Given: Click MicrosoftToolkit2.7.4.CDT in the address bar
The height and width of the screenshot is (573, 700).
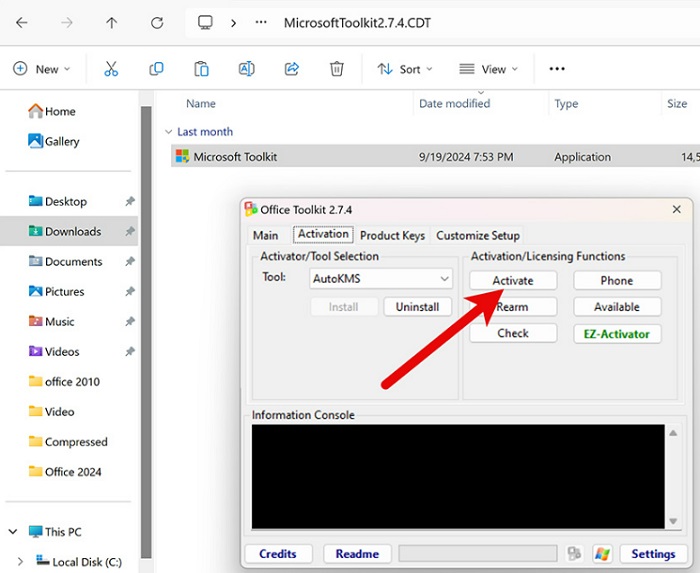Looking at the screenshot, I should [x=357, y=23].
